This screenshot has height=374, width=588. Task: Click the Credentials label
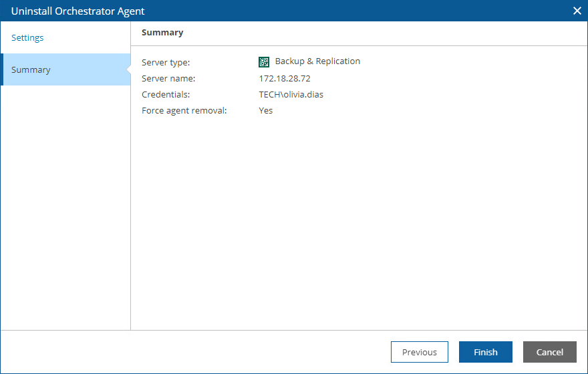[166, 95]
